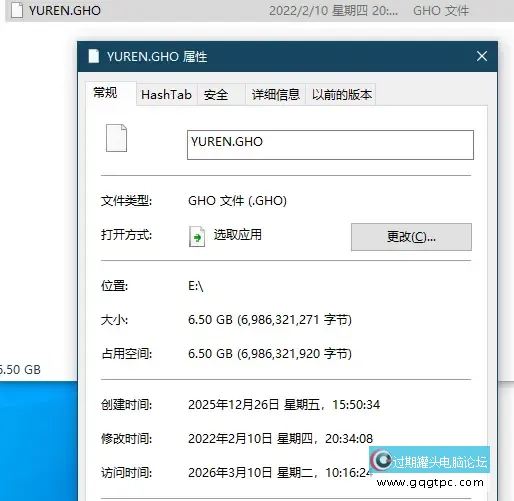Open the HashTab tab
Screen dimensions: 514x501
coord(166,95)
